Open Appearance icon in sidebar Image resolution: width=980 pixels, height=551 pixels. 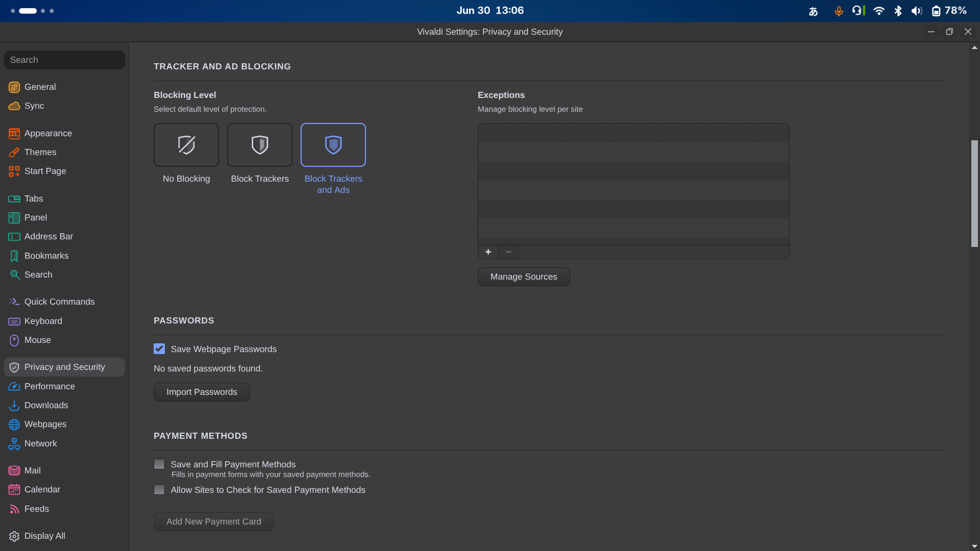(x=14, y=134)
